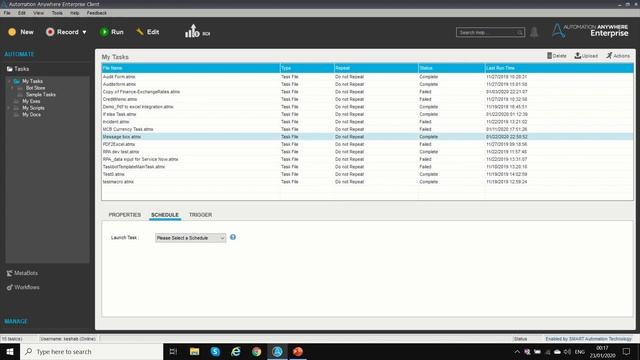The image size is (640, 360).
Task: Open the Actions menu
Action: (x=618, y=56)
